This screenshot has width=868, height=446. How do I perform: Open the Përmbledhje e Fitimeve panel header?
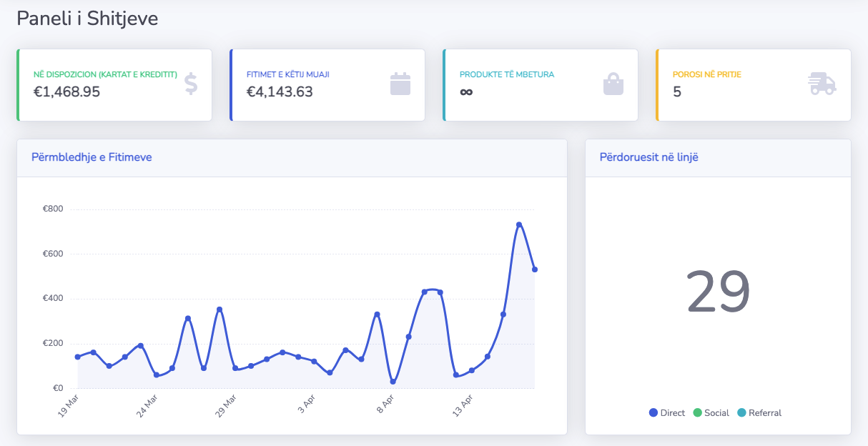pyautogui.click(x=92, y=157)
